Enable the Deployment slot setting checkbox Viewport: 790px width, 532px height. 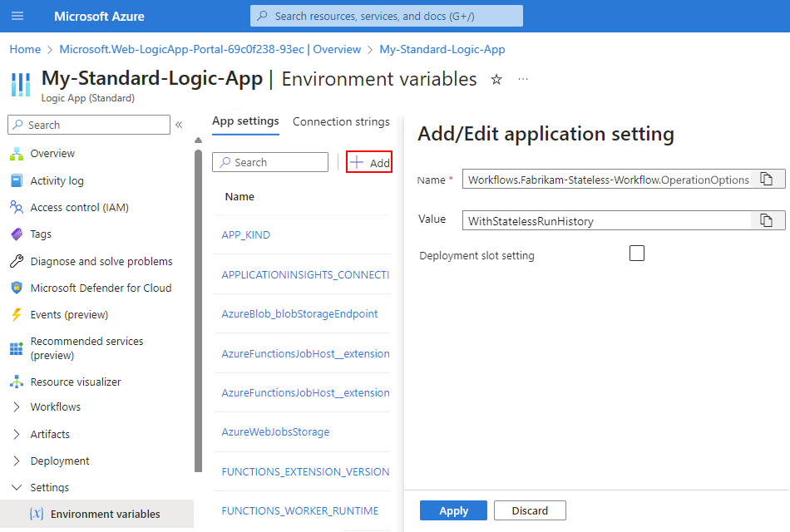pos(637,253)
